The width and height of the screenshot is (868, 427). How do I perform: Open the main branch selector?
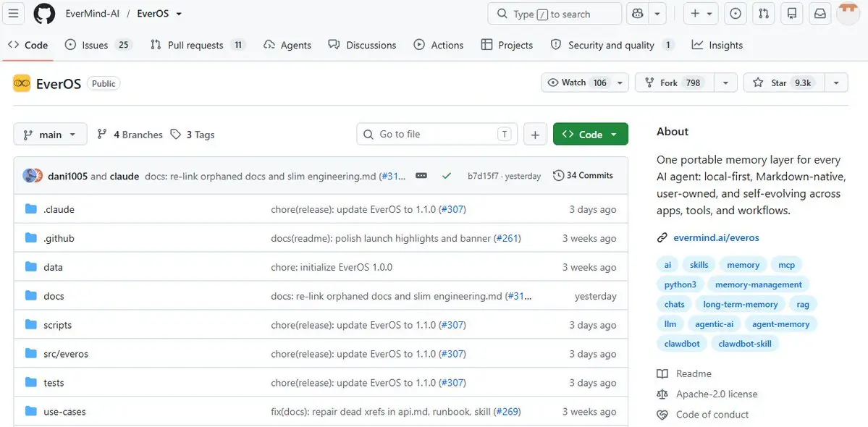[x=51, y=135]
